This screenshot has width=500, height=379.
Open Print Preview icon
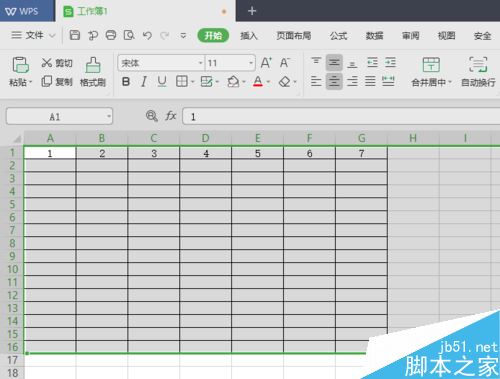[129, 35]
